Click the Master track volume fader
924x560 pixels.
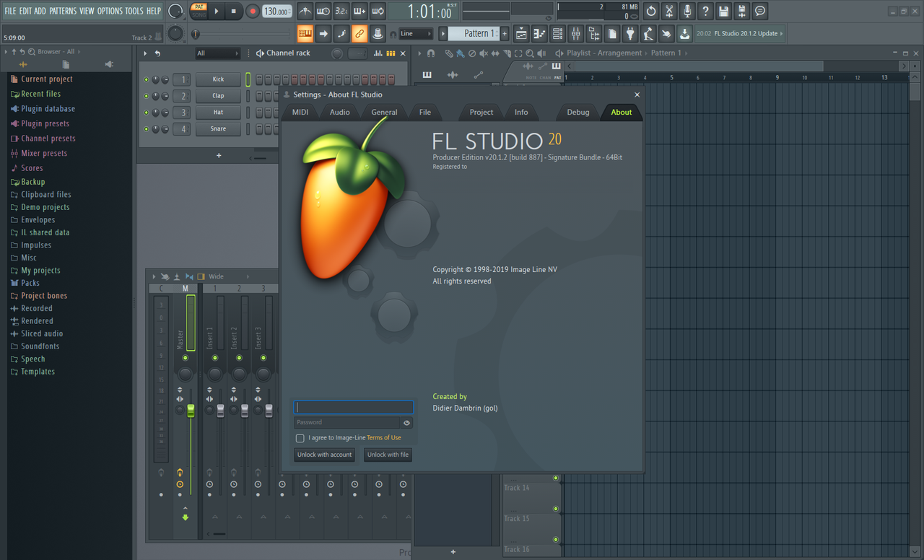coord(191,410)
